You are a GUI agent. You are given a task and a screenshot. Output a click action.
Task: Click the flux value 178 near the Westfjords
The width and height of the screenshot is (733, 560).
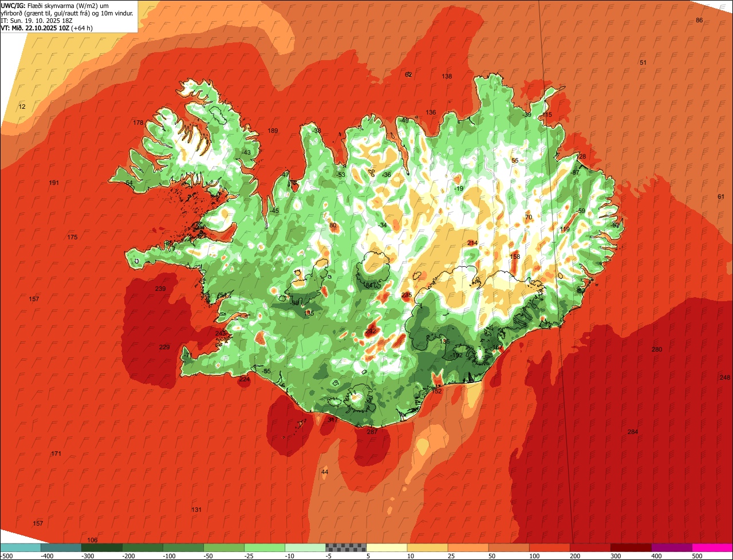(x=138, y=123)
